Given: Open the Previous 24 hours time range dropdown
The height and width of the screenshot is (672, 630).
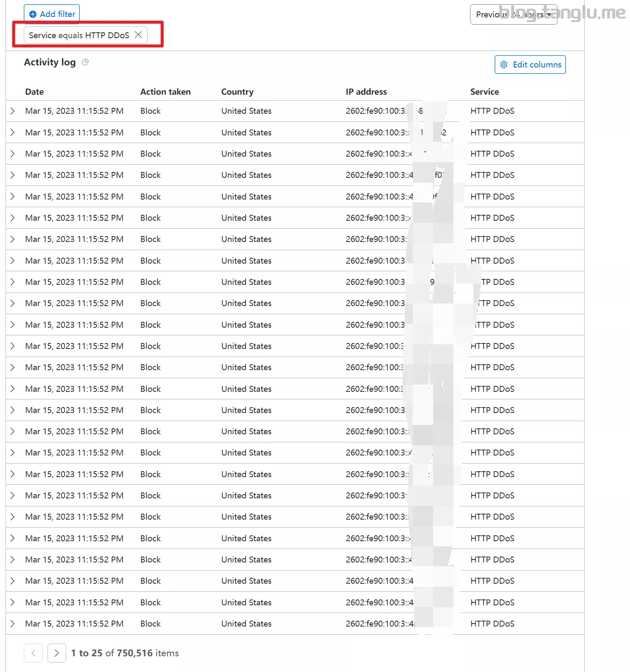Looking at the screenshot, I should point(513,14).
